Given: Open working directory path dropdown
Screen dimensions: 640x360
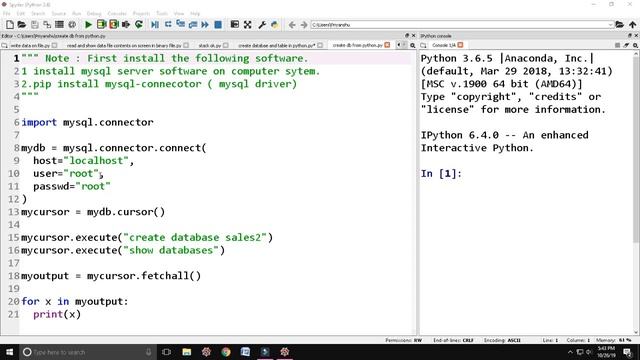Looking at the screenshot, I should point(611,25).
